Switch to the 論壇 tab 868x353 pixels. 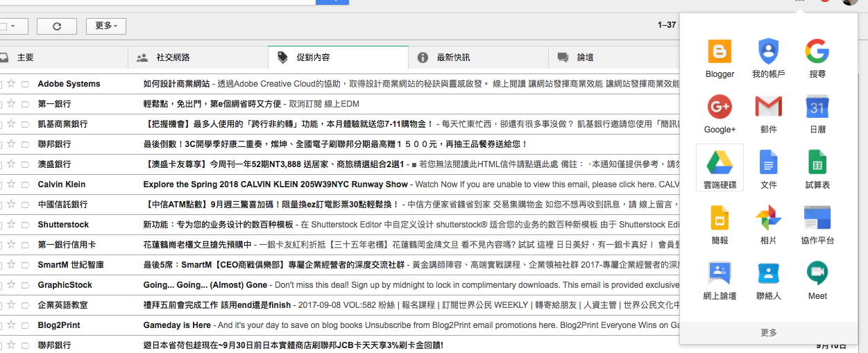click(614, 58)
